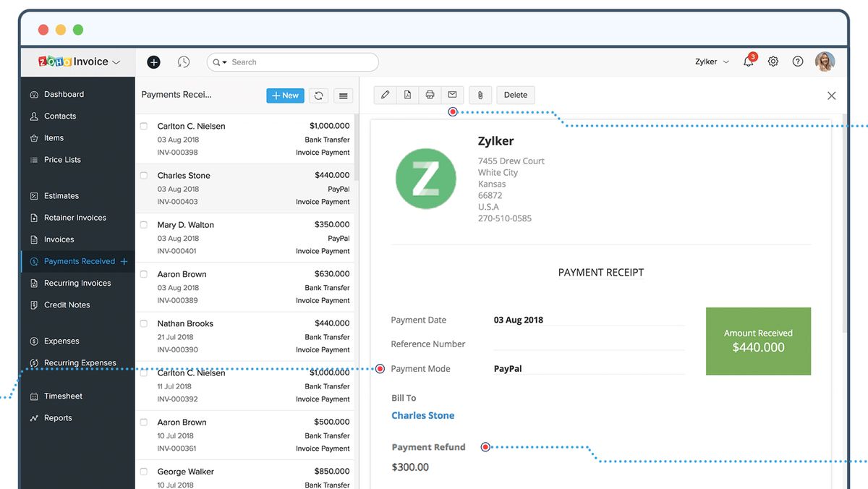Click the Delete button

[516, 95]
